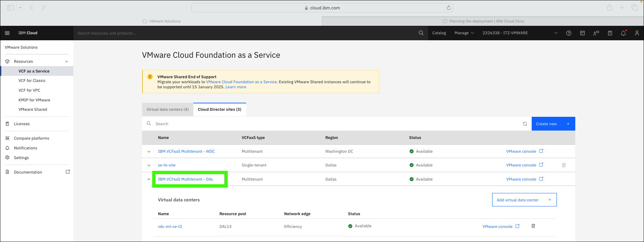Select Cloud Director sites (3) tab
644x242 pixels.
(220, 109)
